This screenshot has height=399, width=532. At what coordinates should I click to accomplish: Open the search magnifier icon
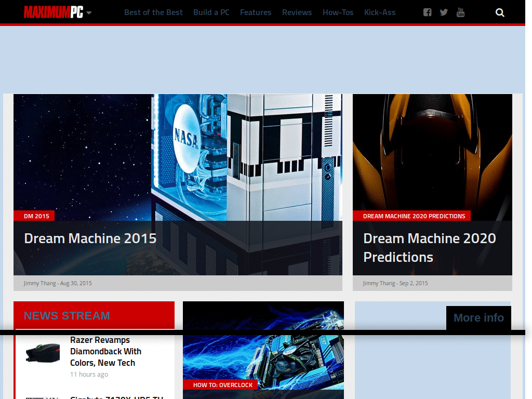coord(499,12)
